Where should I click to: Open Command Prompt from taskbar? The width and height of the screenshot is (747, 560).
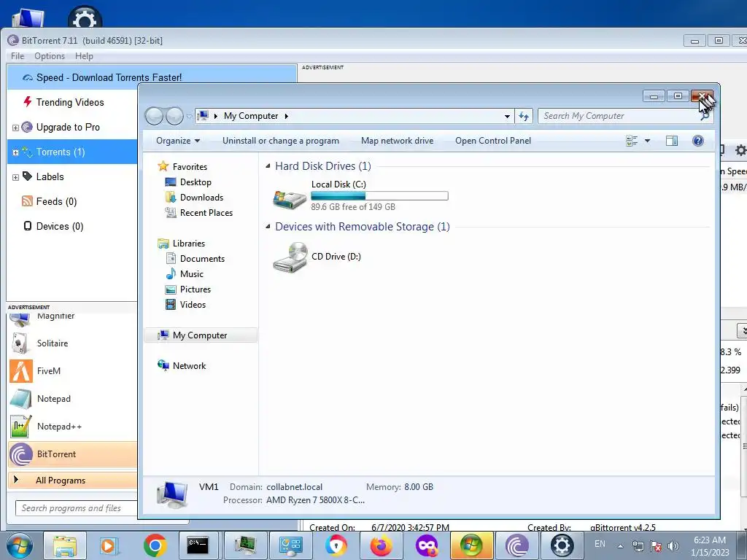coord(198,545)
